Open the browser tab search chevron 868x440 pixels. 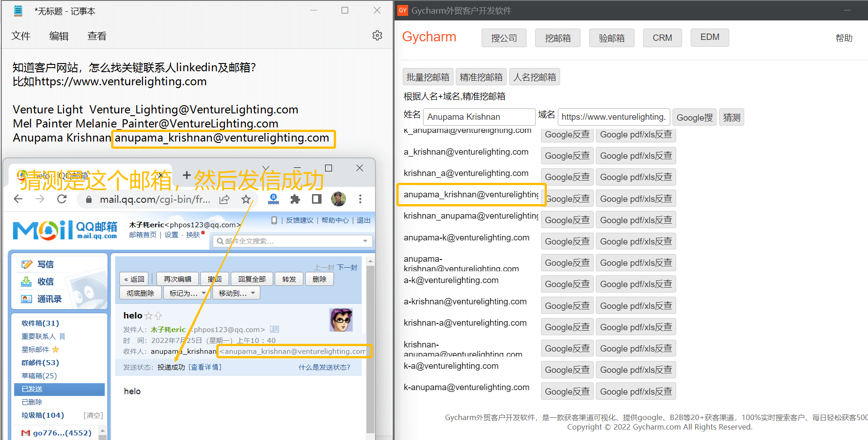[266, 168]
